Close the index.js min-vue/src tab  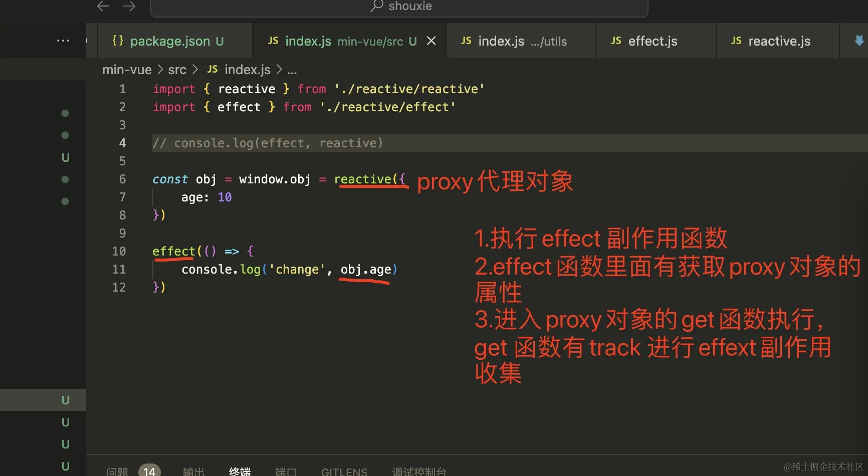coord(431,41)
